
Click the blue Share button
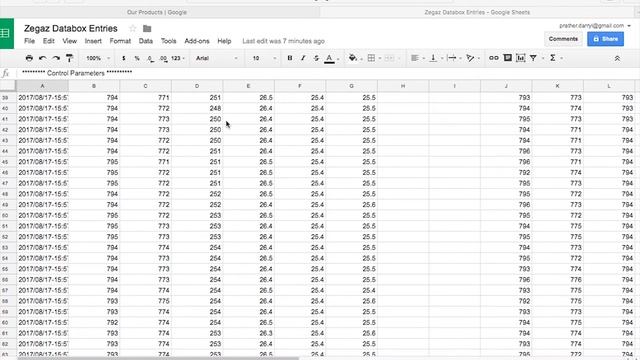click(605, 39)
